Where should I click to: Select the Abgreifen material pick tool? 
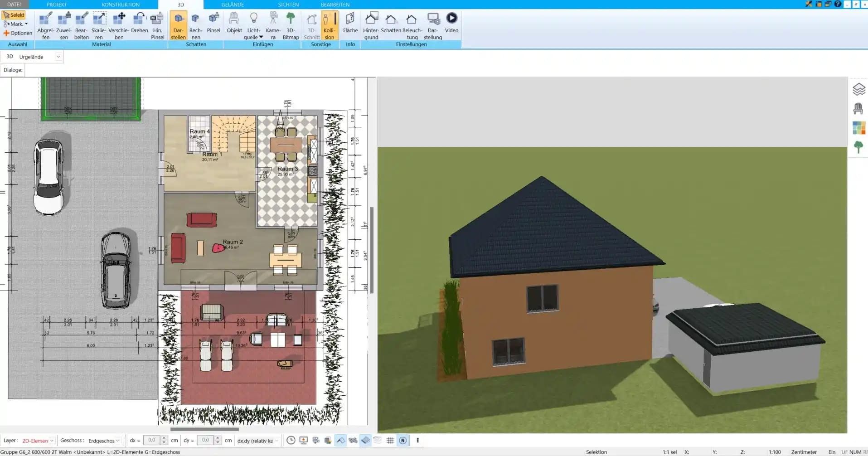coord(45,26)
